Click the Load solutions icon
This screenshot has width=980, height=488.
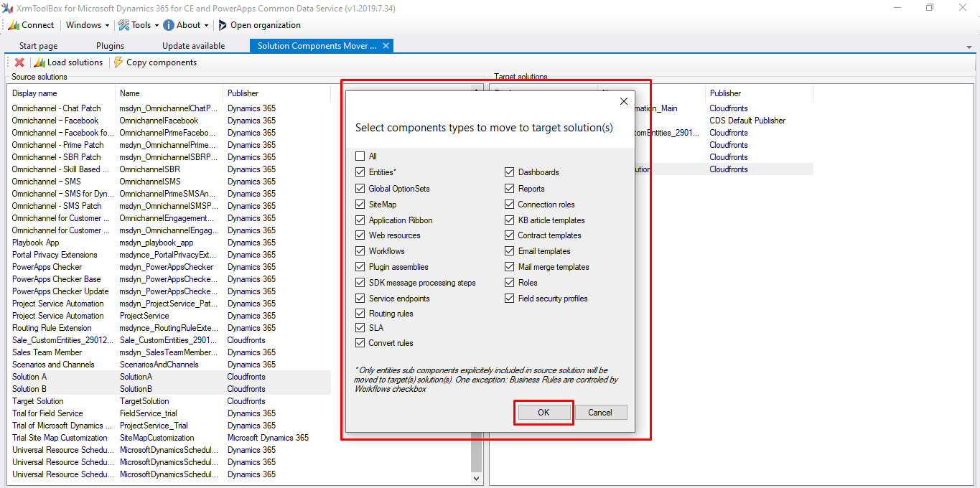(39, 62)
